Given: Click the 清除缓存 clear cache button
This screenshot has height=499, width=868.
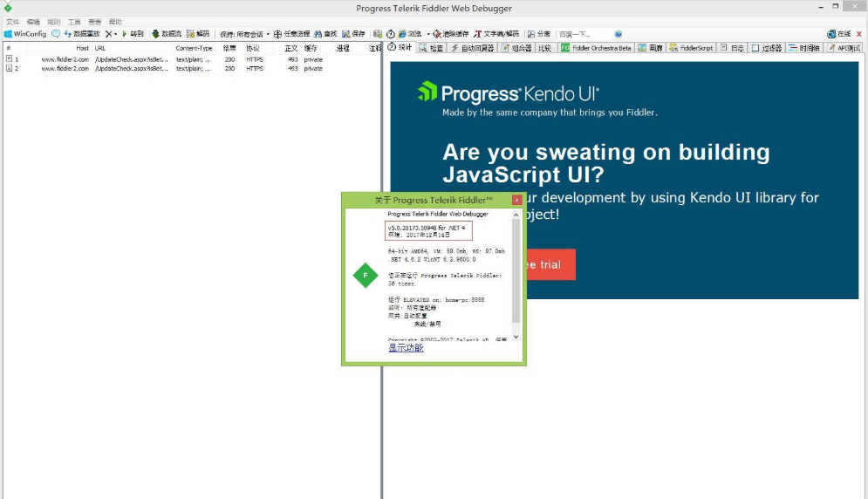Looking at the screenshot, I should (x=451, y=34).
